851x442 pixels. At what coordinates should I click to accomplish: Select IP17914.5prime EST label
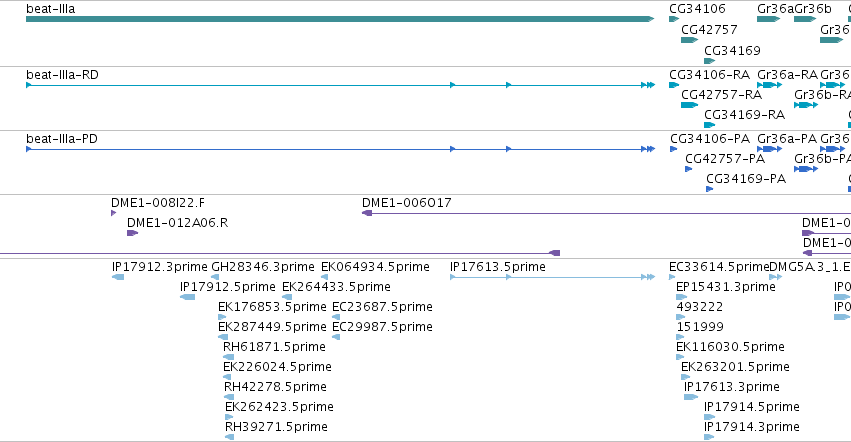pos(752,407)
